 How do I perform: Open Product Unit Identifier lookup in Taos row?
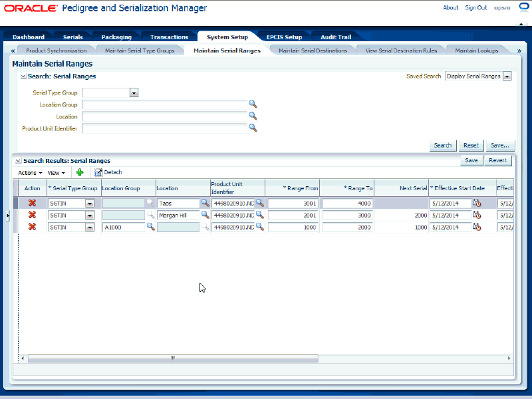[259, 203]
